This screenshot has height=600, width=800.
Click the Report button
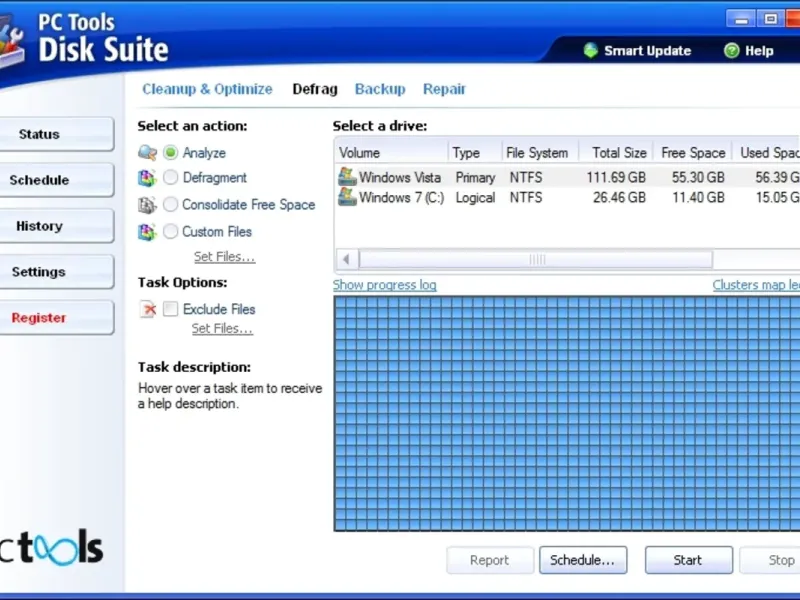[x=490, y=560]
